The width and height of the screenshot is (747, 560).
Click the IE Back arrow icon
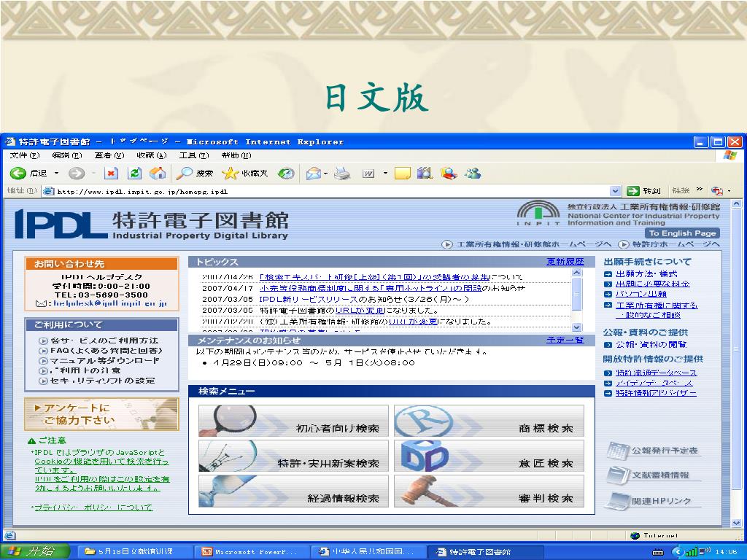tap(18, 174)
